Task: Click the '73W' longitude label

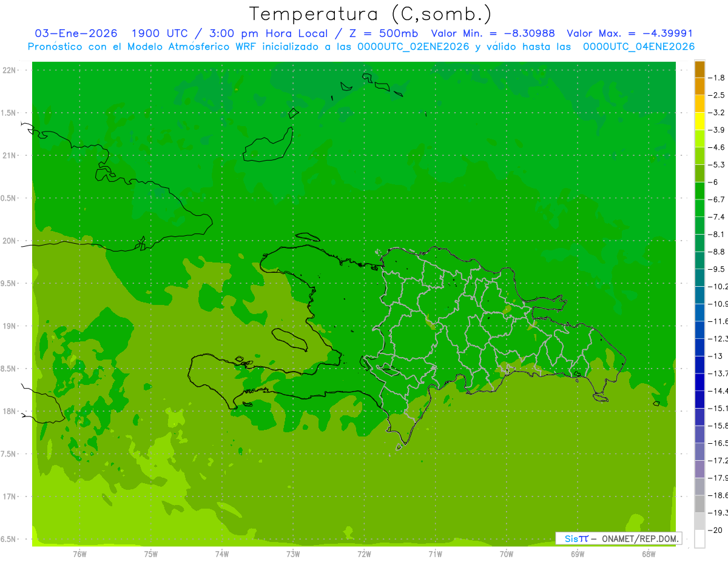Action: (293, 554)
